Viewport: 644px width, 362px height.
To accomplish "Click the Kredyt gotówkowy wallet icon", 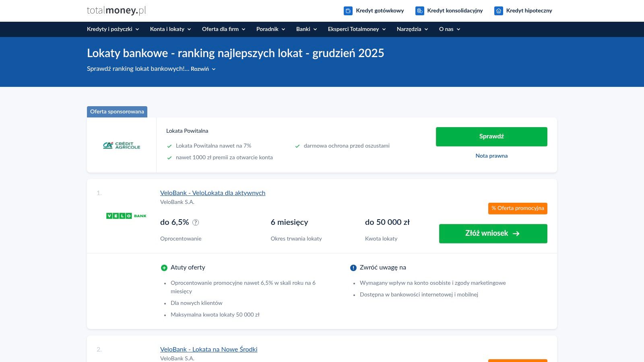I will [348, 11].
